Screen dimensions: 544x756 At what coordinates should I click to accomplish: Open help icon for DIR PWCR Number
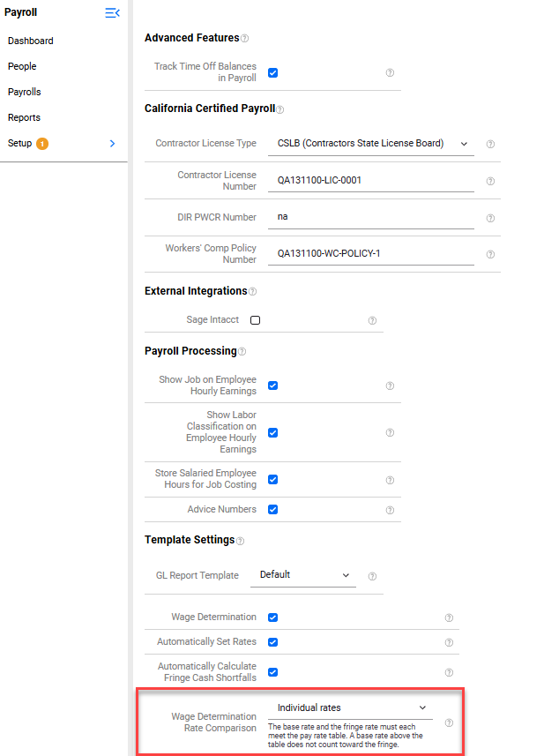[490, 219]
